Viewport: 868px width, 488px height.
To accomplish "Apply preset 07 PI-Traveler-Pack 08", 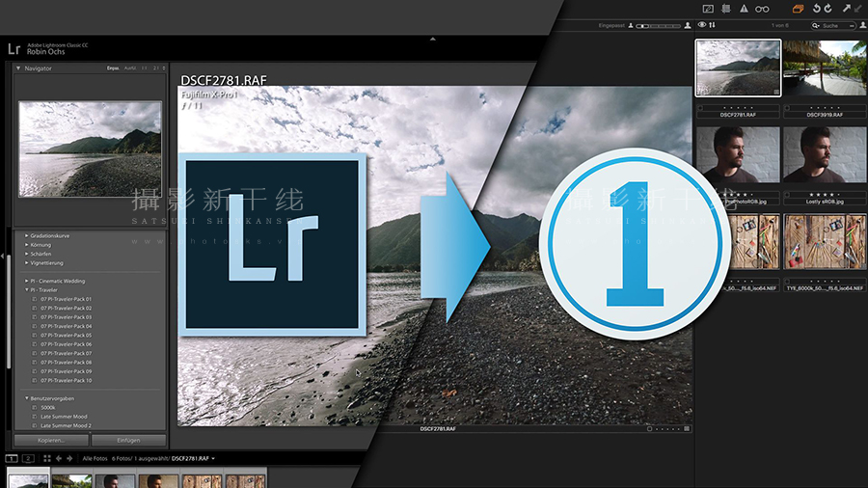I will click(x=66, y=363).
